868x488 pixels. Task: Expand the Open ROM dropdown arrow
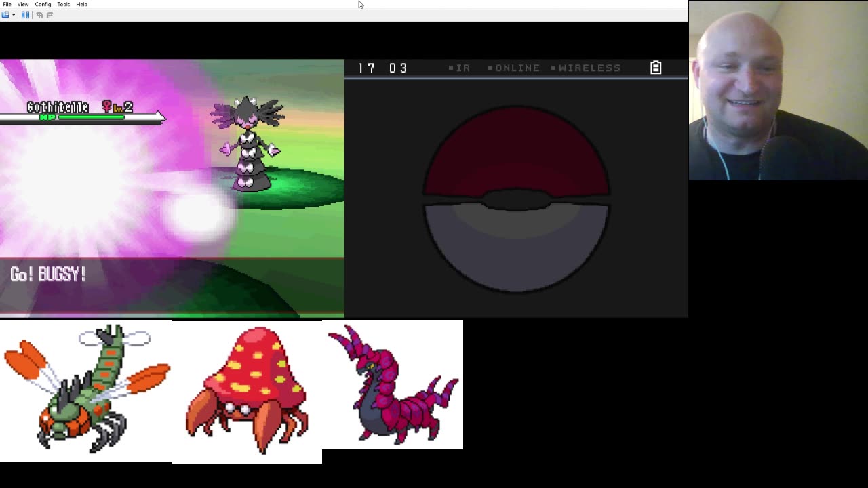point(14,15)
